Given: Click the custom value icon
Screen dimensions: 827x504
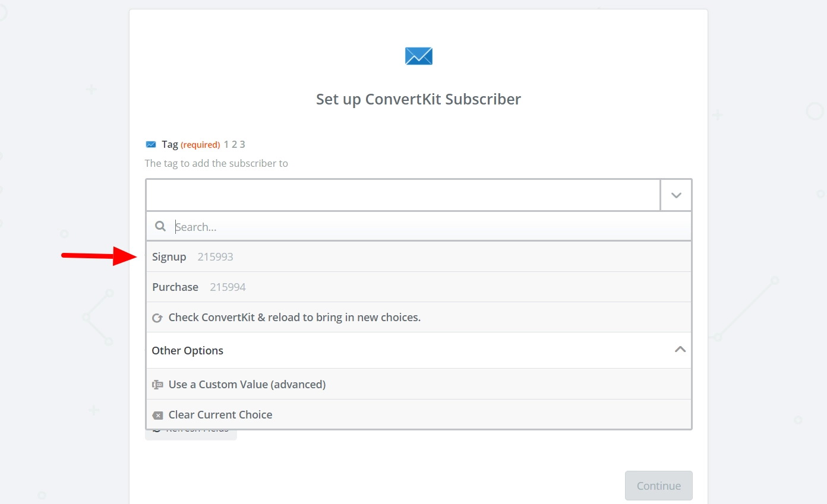Looking at the screenshot, I should point(157,385).
